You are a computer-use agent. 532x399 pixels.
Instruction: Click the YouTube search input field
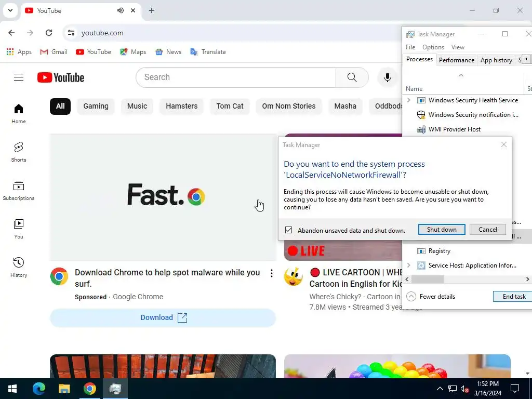[x=236, y=77]
